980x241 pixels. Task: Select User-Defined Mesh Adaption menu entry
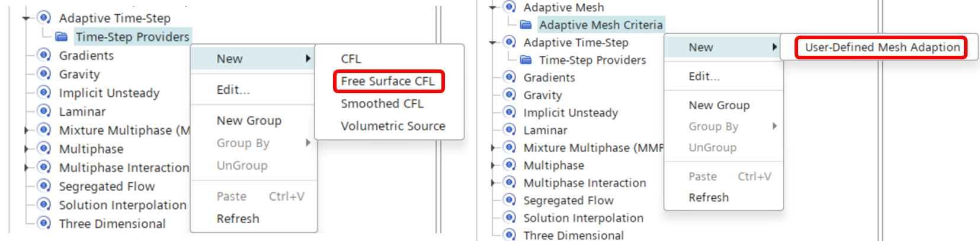click(x=882, y=47)
